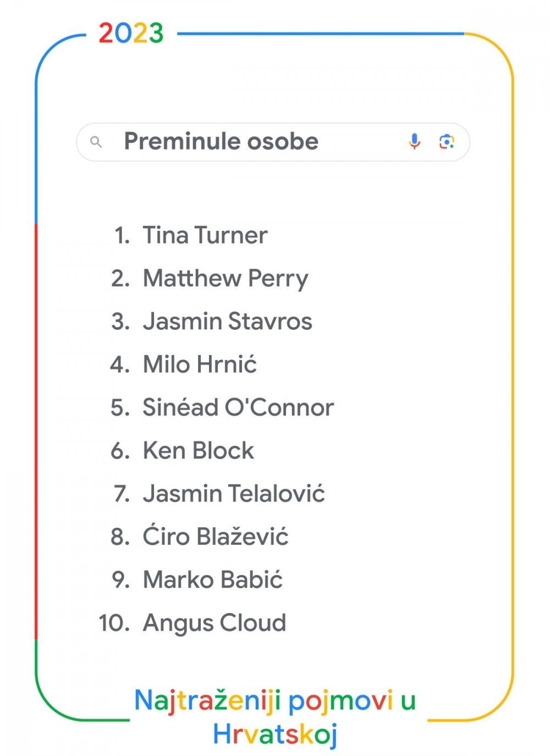The width and height of the screenshot is (550, 756).
Task: Click Najtraženiji pojmovi u Hrvatskoj caption
Action: pos(275,717)
